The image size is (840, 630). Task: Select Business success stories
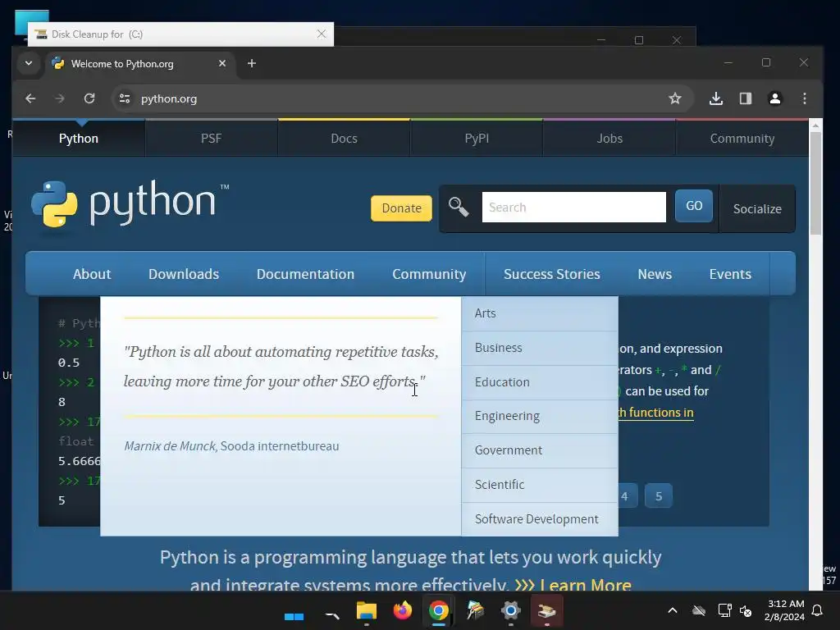540,348
